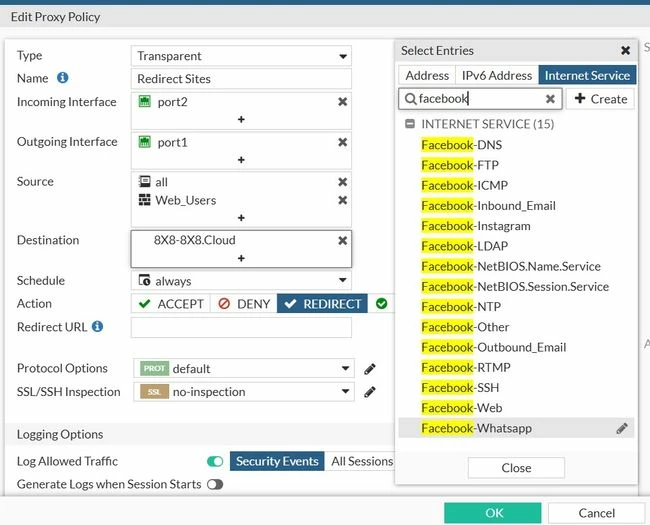This screenshot has height=525, width=650.
Task: Toggle Log Allowed Traffic switch
Action: (215, 461)
